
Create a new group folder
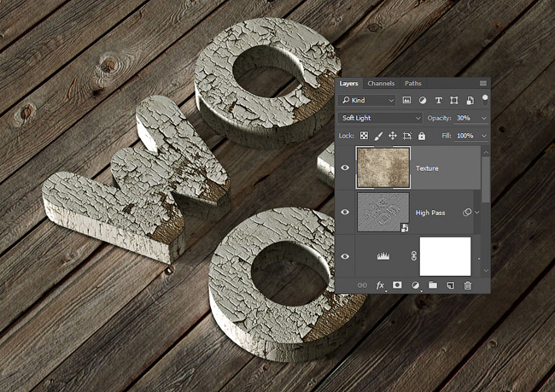coord(433,285)
